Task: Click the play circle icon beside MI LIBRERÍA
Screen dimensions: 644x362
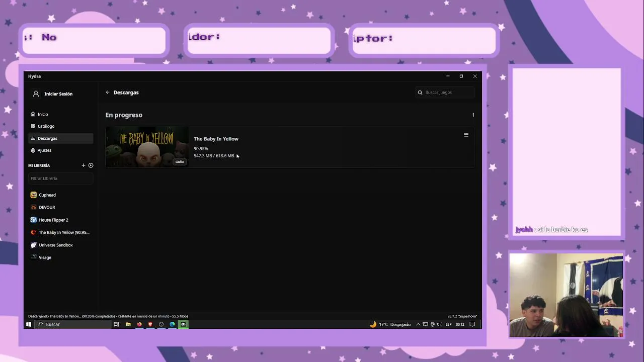Action: [x=91, y=165]
